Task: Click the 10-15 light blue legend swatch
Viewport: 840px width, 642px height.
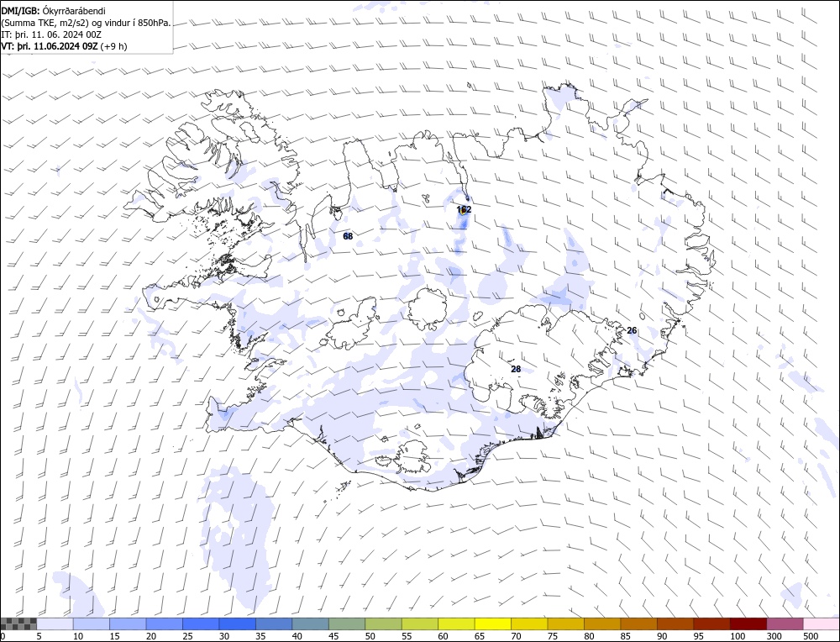Action: click(x=92, y=624)
